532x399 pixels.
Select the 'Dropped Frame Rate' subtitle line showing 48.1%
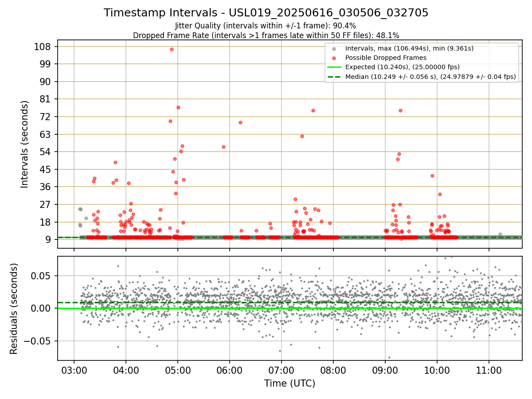click(x=266, y=35)
